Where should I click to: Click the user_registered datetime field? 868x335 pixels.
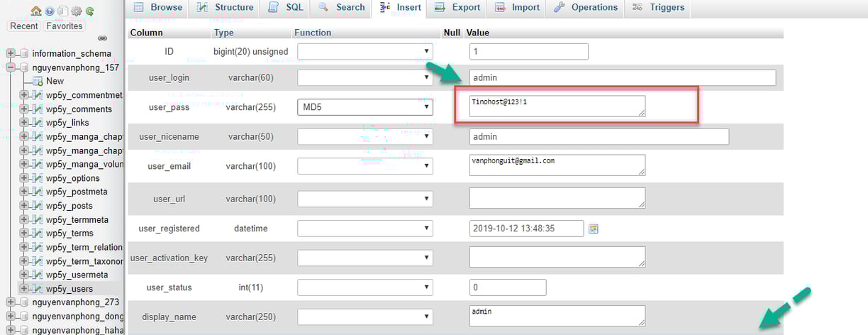(x=527, y=229)
